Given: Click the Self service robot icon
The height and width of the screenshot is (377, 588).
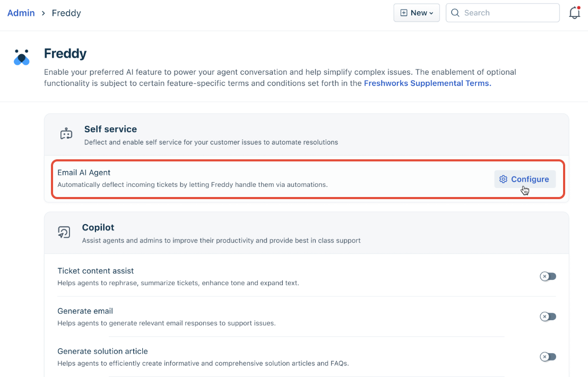Looking at the screenshot, I should coord(66,134).
